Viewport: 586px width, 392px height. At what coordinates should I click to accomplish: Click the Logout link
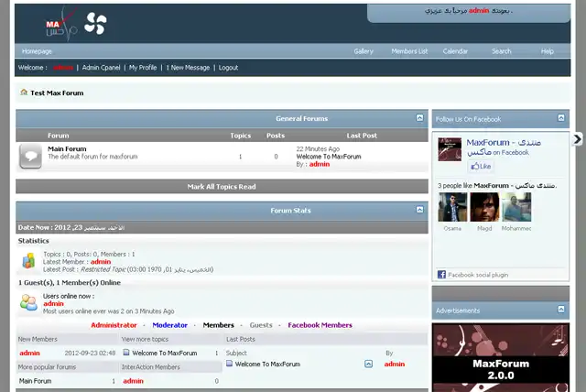[x=228, y=68]
